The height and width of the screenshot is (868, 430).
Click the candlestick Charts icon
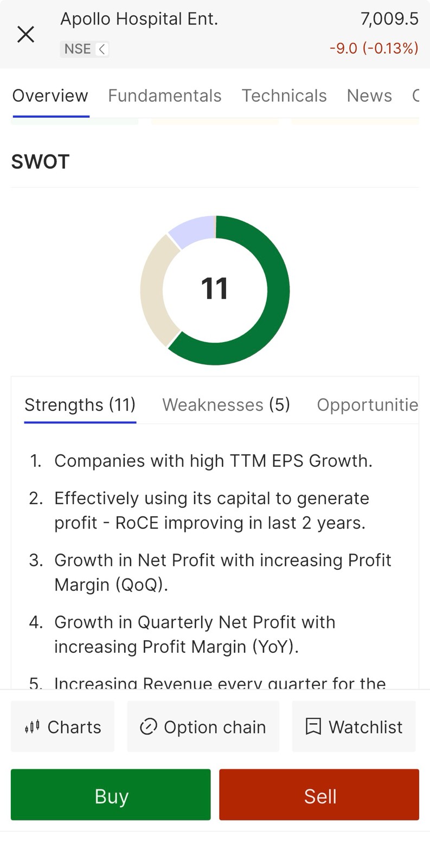(x=32, y=726)
